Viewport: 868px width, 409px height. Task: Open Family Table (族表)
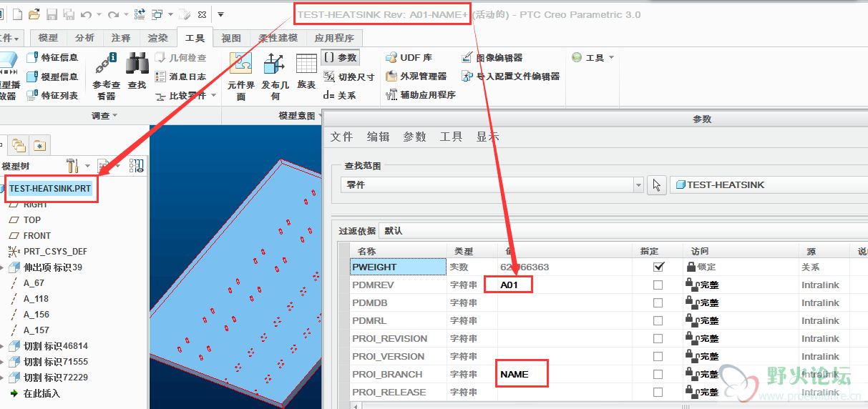point(306,70)
